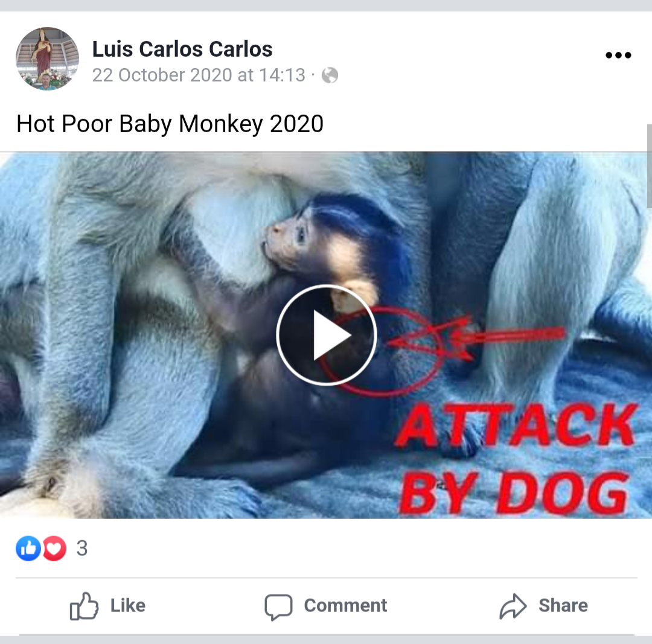Click the Hot Poor Baby Monkey 2020 caption
Viewport: 652px width, 644px height.
170,124
